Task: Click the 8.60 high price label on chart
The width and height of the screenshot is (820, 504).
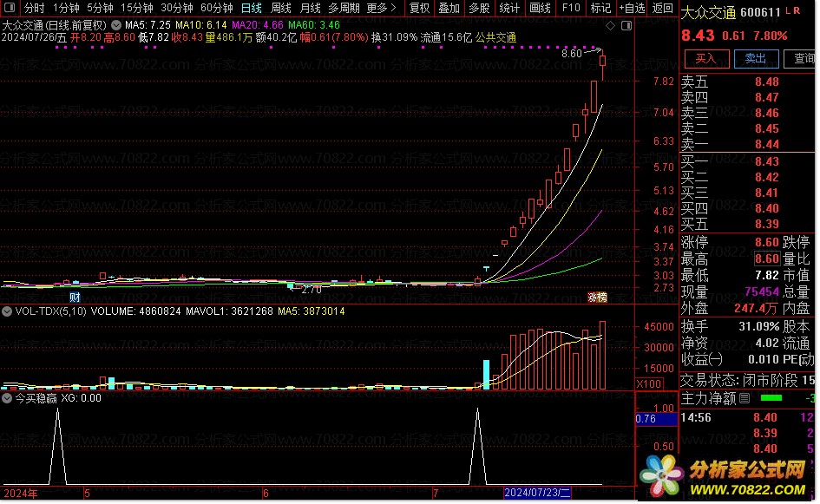Action: click(x=572, y=53)
